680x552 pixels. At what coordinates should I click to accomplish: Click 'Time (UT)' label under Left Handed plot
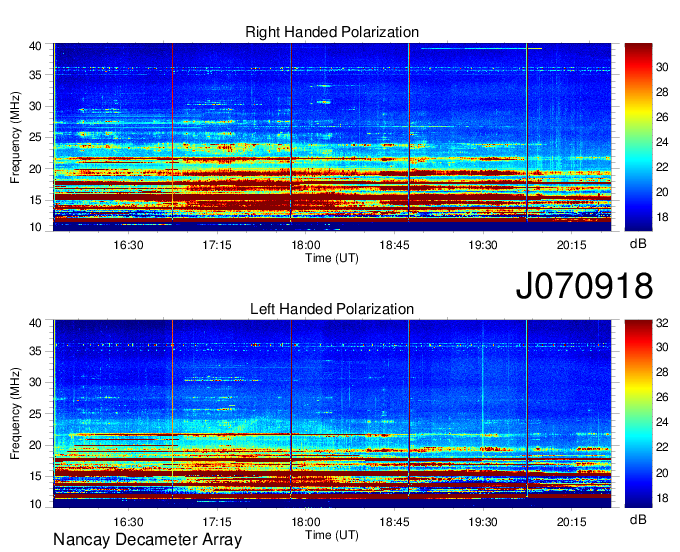[x=332, y=535]
